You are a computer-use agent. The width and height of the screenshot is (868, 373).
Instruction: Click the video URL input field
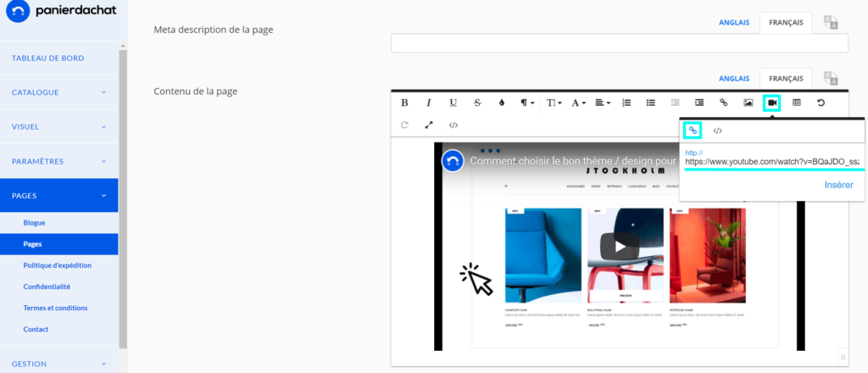(x=773, y=162)
